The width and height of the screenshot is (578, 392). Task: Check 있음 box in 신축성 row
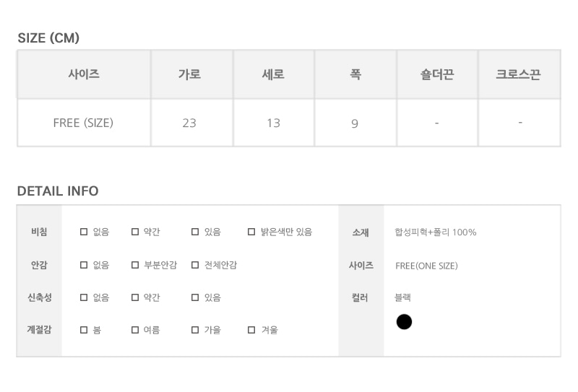point(195,297)
